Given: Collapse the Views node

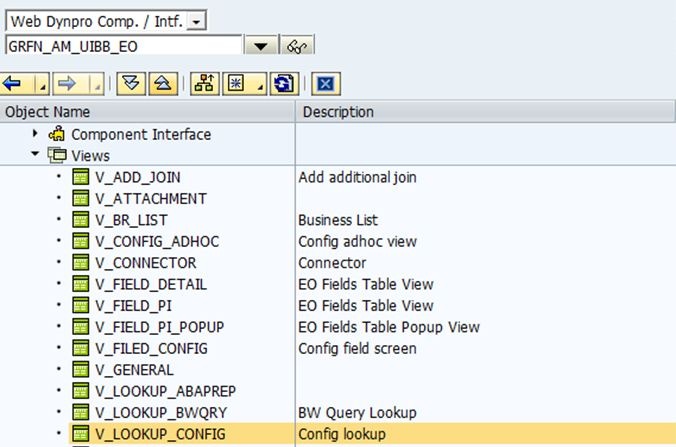Looking at the screenshot, I should click(x=35, y=154).
